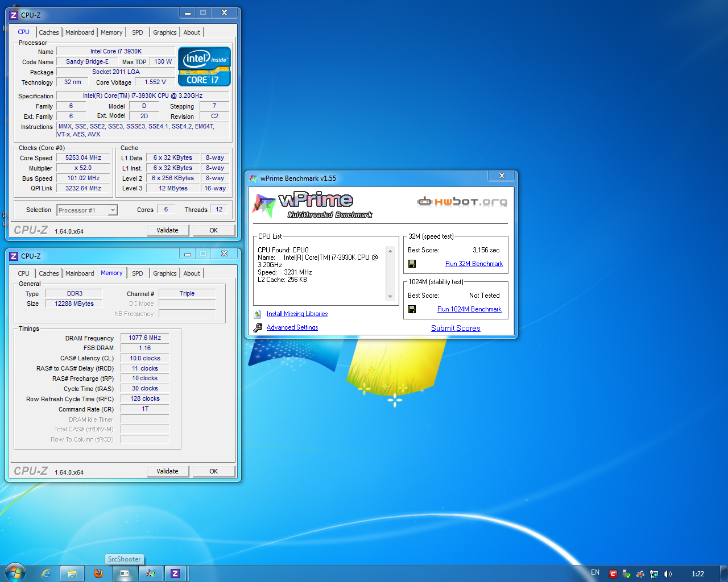The image size is (728, 582).
Task: Open the SPD tab in top CPU-Z window
Action: (x=138, y=32)
